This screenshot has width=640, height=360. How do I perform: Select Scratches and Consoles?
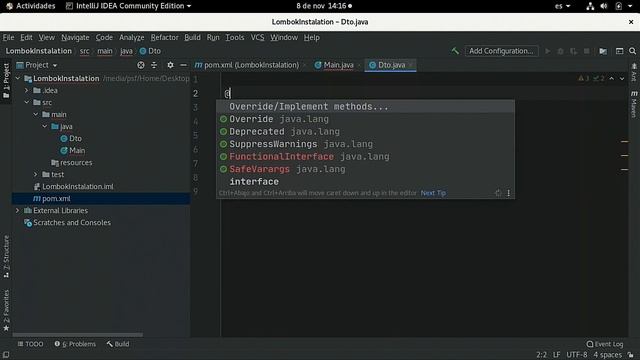point(67,222)
